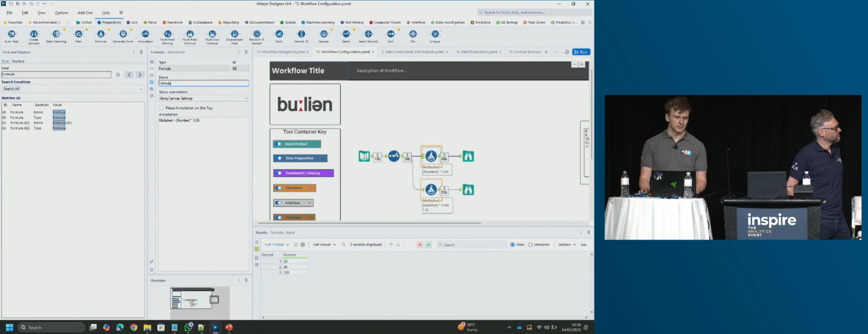This screenshot has width=868, height=334.
Task: Select the Multi-Field Formula tool
Action: [x=190, y=37]
